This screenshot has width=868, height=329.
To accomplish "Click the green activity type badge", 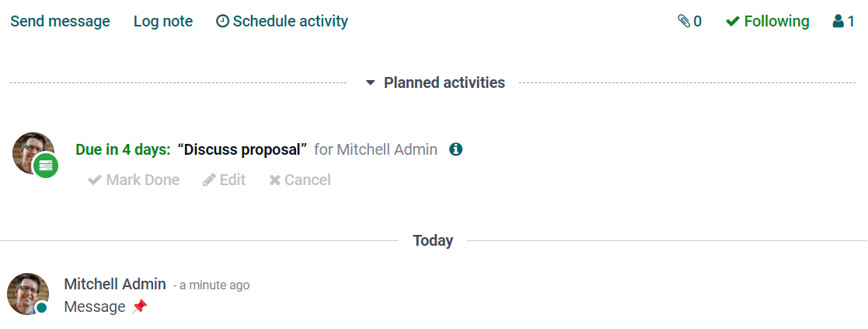I will click(46, 165).
